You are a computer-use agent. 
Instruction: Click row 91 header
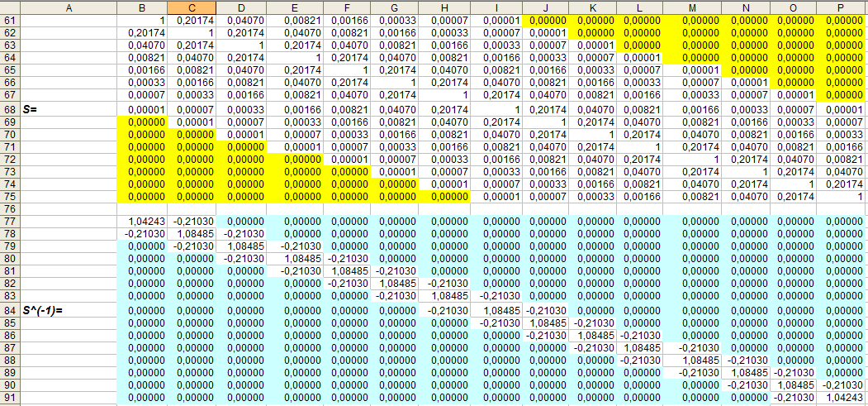pos(11,397)
